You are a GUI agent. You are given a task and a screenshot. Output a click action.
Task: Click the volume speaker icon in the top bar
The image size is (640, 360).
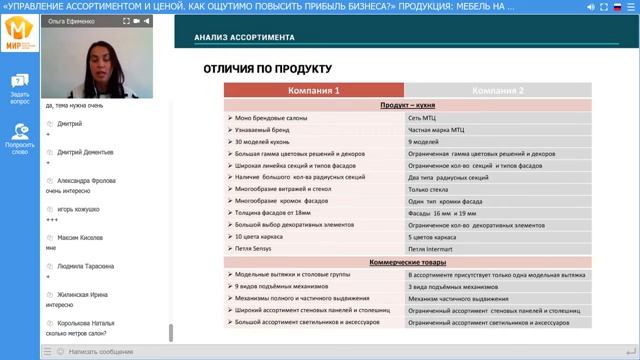click(x=591, y=7)
